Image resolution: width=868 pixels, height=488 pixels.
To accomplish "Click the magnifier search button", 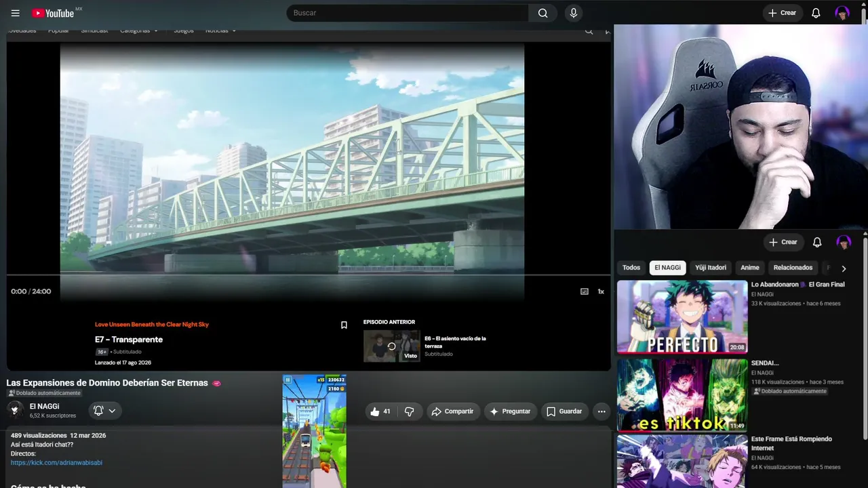I will click(x=542, y=13).
